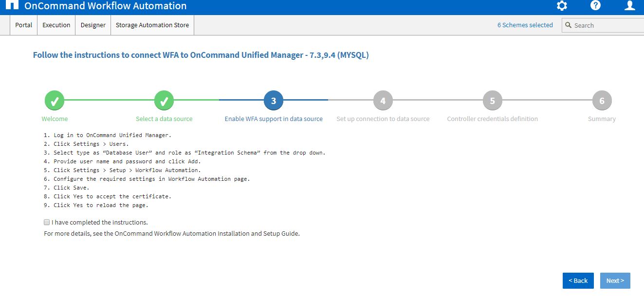Click the '6 Schemes selected' link
This screenshot has width=644, height=296.
(x=525, y=25)
